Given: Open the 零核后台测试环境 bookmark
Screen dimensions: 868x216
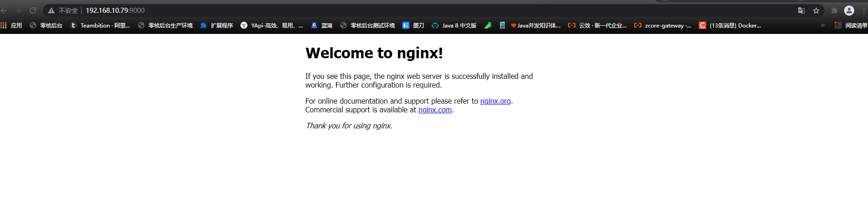Looking at the screenshot, I should tap(367, 25).
